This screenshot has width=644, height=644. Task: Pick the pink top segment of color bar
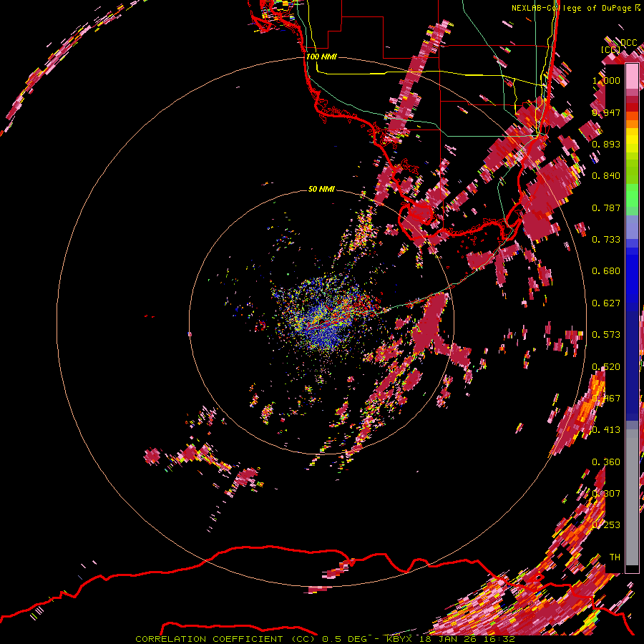pyautogui.click(x=632, y=76)
